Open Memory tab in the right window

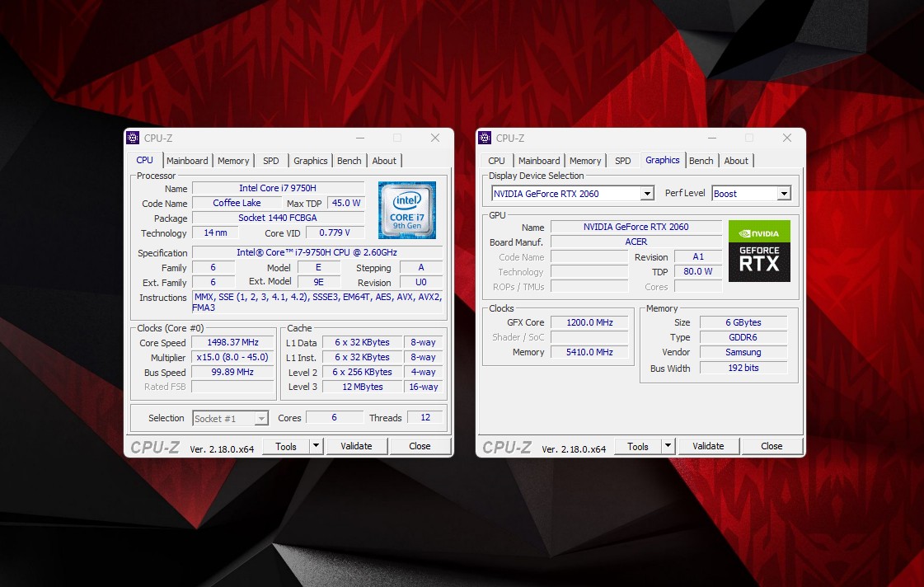tap(585, 161)
